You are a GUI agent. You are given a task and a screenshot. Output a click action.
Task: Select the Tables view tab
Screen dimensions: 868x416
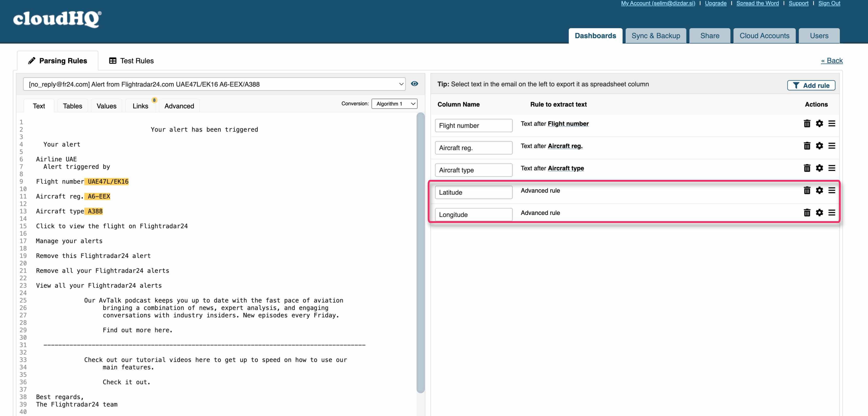pos(73,106)
